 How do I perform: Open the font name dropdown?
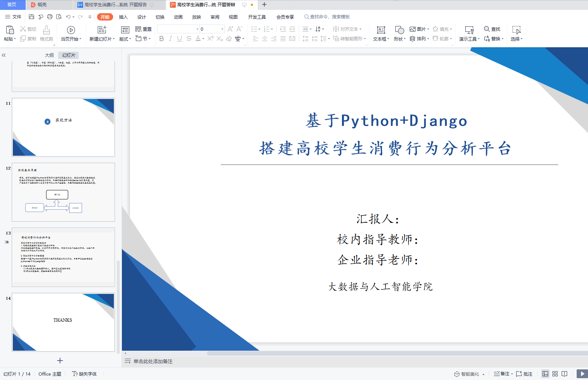(197, 29)
